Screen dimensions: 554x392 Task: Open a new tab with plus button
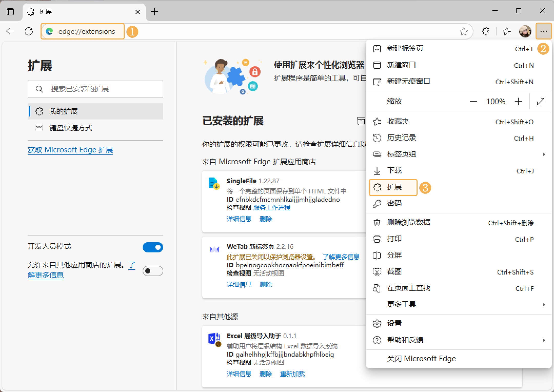pos(155,12)
